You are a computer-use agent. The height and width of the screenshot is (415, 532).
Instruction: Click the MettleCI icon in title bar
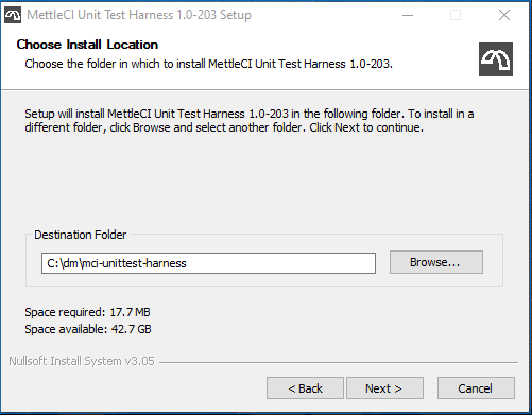coord(13,15)
